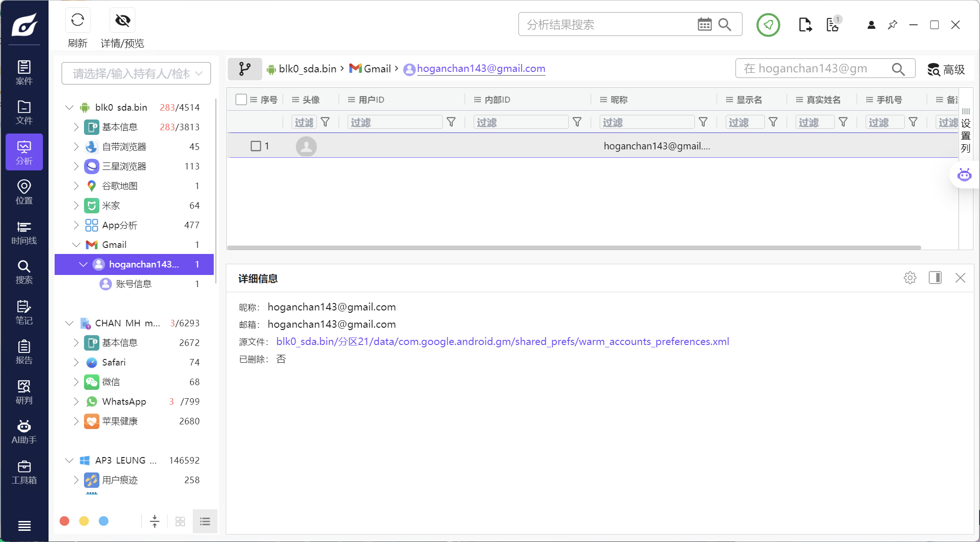The image size is (980, 542).
Task: Expand the WhatsApp tree node
Action: (76, 401)
